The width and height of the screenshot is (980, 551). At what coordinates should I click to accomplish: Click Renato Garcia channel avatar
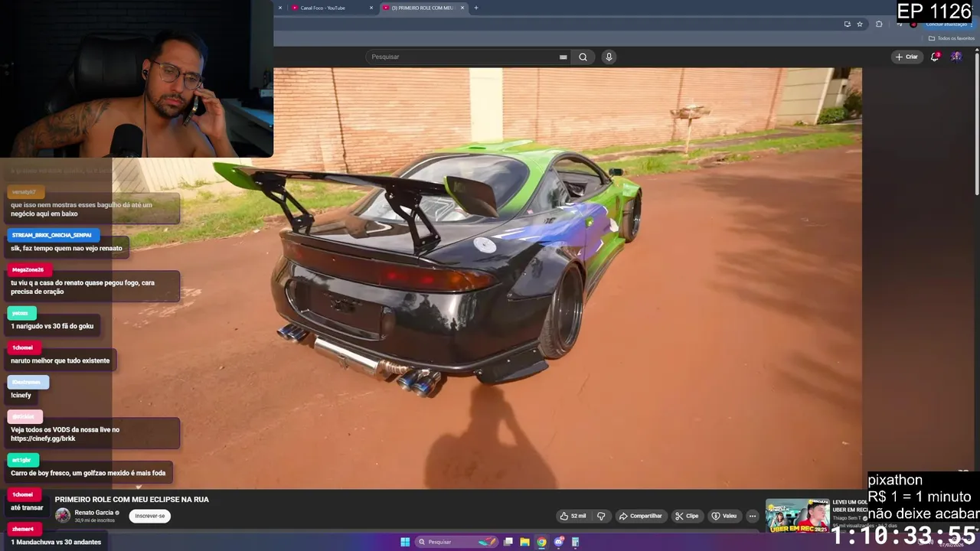63,516
